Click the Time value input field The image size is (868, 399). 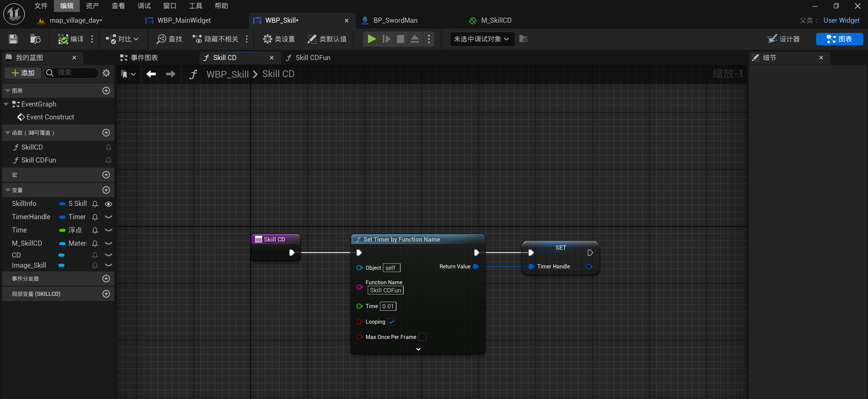(x=388, y=306)
